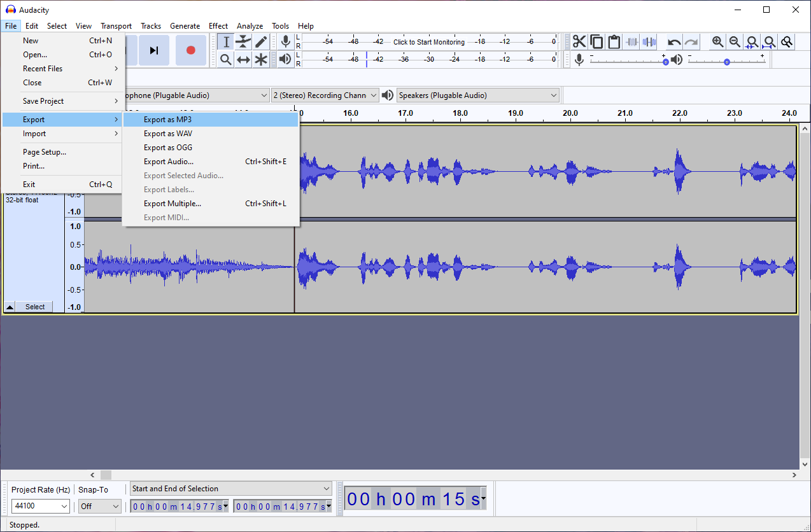Screen dimensions: 811x532
Task: Click Start Monitoring on recording meter
Action: 428,42
